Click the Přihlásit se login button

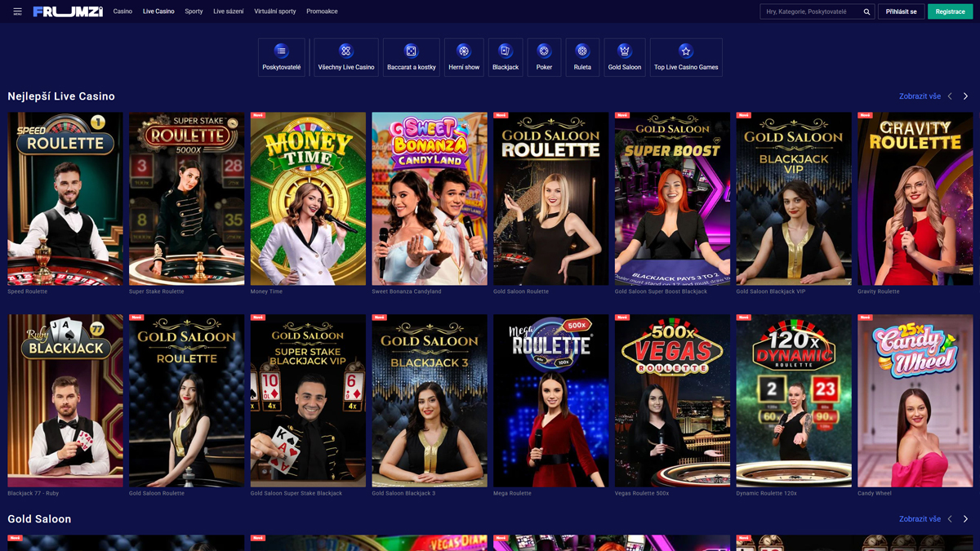[901, 11]
